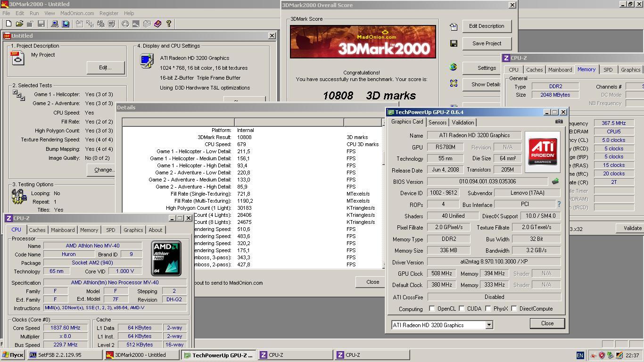Viewport: 644px width, 362px height.
Task: Open the MadOnion.com menu
Action: [77, 13]
